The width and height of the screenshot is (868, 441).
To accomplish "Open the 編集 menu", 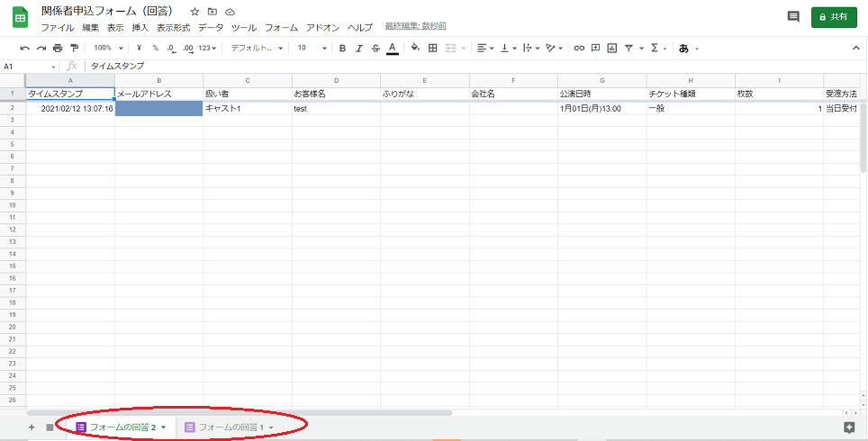I will (91, 27).
